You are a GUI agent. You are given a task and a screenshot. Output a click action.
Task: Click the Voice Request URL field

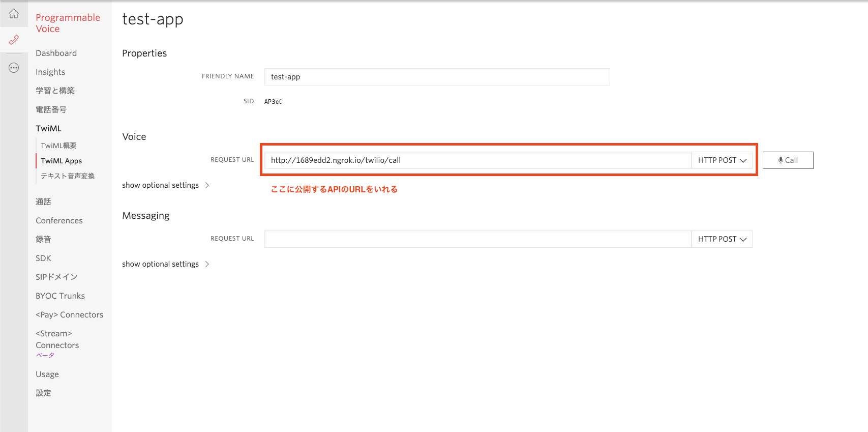click(477, 160)
